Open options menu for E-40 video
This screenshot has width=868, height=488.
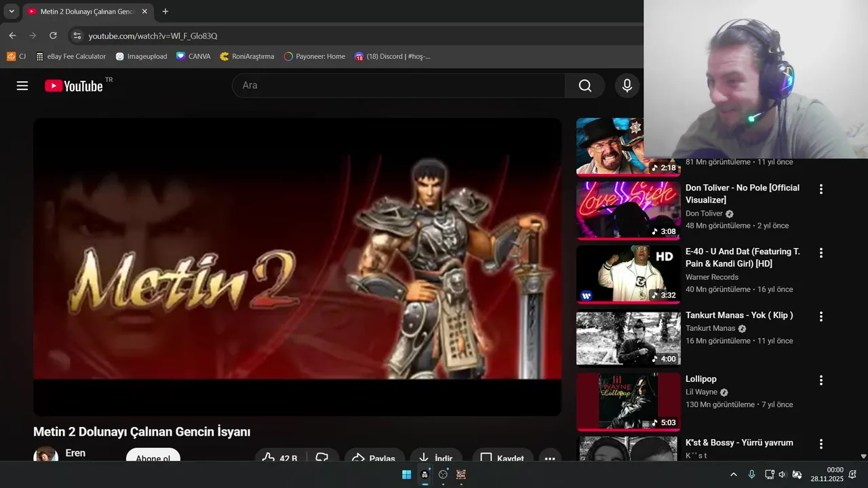(x=821, y=253)
